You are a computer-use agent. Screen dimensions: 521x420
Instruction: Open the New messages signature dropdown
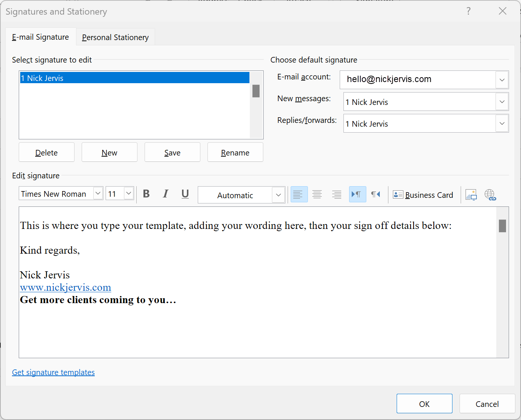click(502, 102)
